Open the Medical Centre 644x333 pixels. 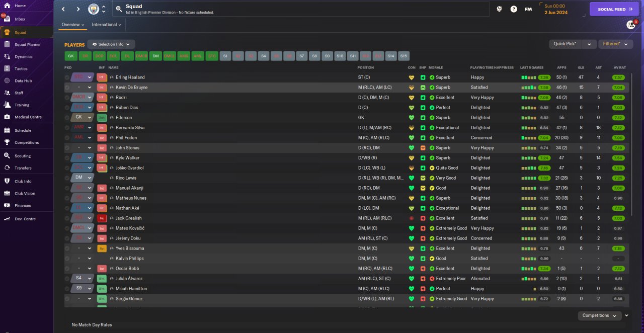point(28,117)
